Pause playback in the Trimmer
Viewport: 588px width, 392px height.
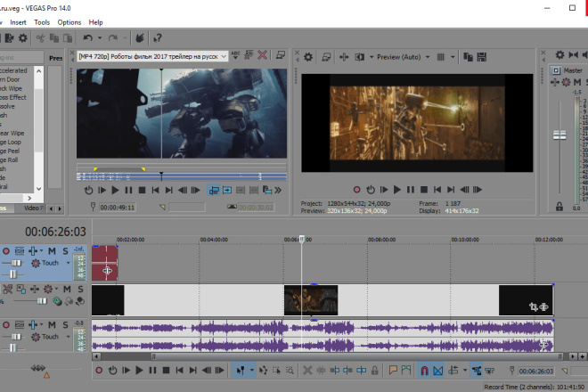[128, 190]
